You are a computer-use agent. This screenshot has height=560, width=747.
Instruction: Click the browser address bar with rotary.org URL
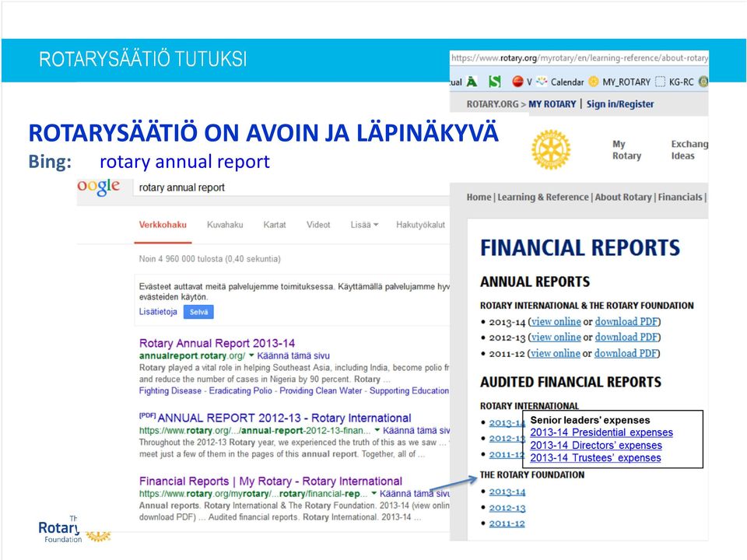pyautogui.click(x=579, y=58)
